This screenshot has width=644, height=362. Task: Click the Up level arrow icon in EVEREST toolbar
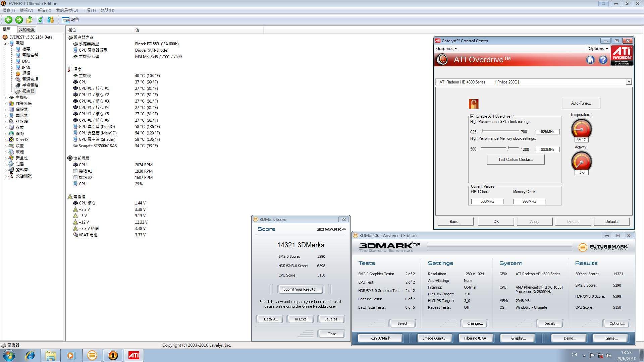(x=30, y=20)
